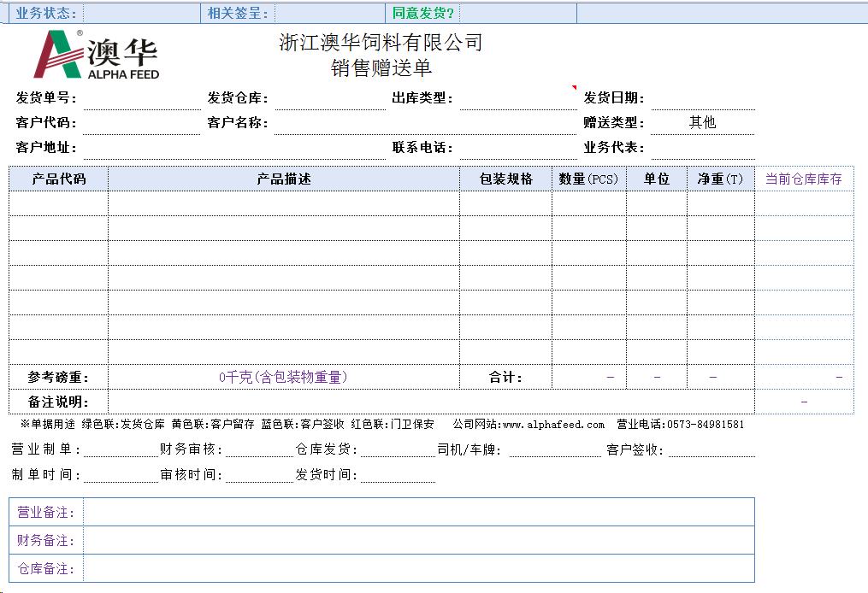Screen dimensions: 868x593
Task: Select the 备注说明 remarks field
Action: pyautogui.click(x=431, y=402)
